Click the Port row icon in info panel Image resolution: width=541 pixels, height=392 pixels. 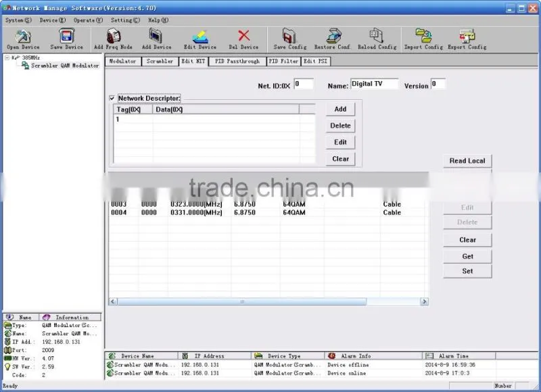pos(7,350)
